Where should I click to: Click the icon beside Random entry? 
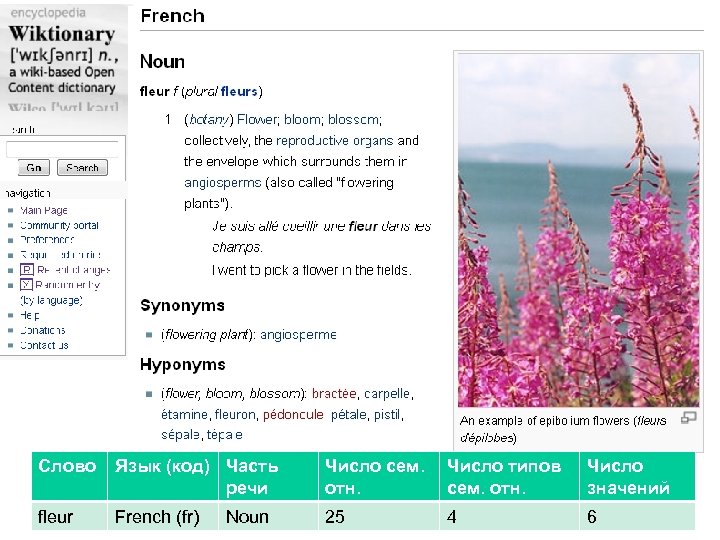[27, 285]
